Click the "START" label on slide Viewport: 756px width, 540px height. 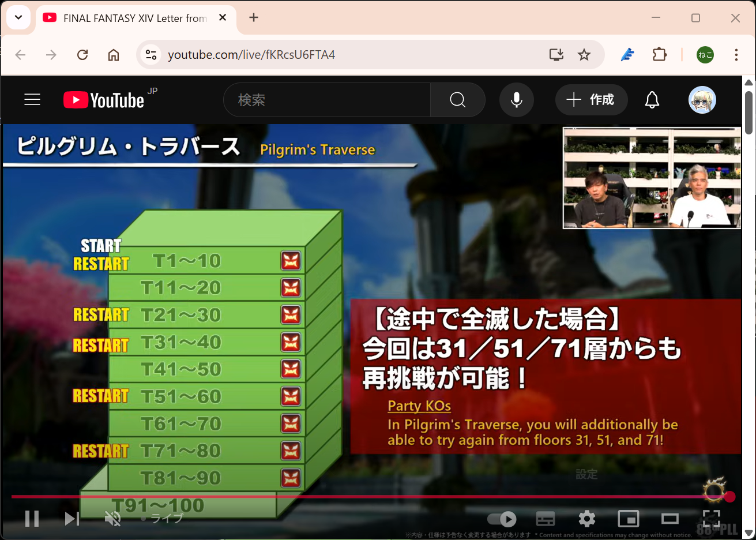click(x=101, y=246)
